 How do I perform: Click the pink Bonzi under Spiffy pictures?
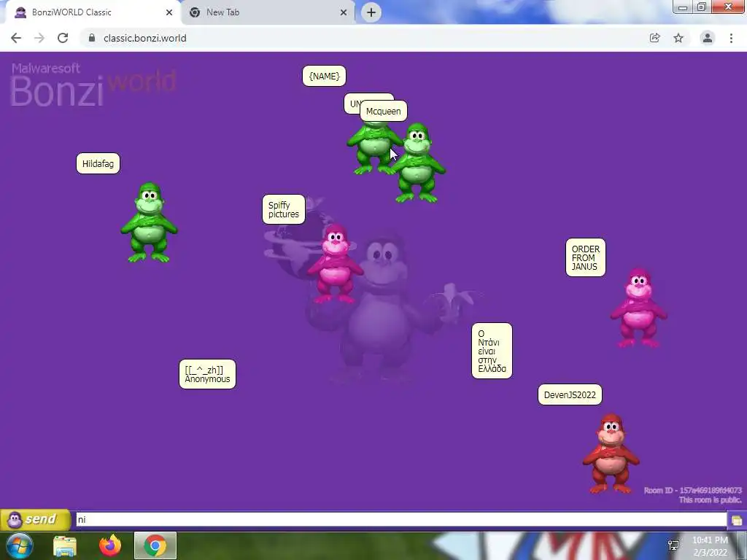(336, 264)
